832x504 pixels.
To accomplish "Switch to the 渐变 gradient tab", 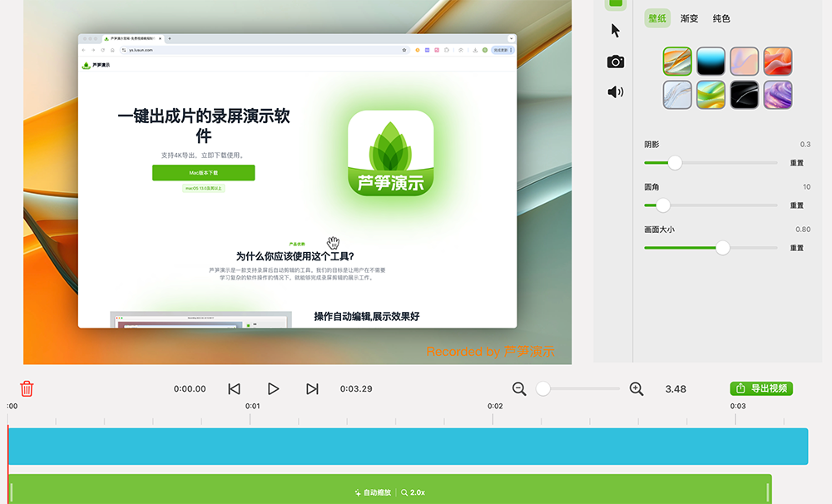I will coord(689,18).
